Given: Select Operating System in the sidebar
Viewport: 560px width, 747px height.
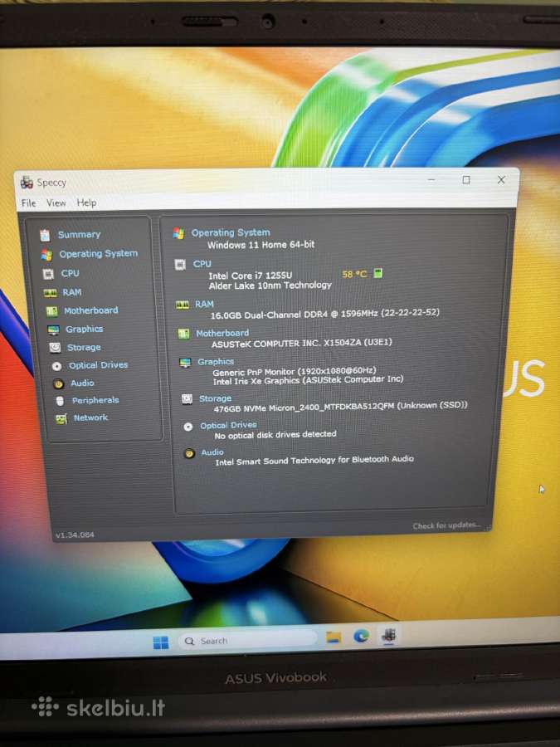Looking at the screenshot, I should click(x=98, y=254).
